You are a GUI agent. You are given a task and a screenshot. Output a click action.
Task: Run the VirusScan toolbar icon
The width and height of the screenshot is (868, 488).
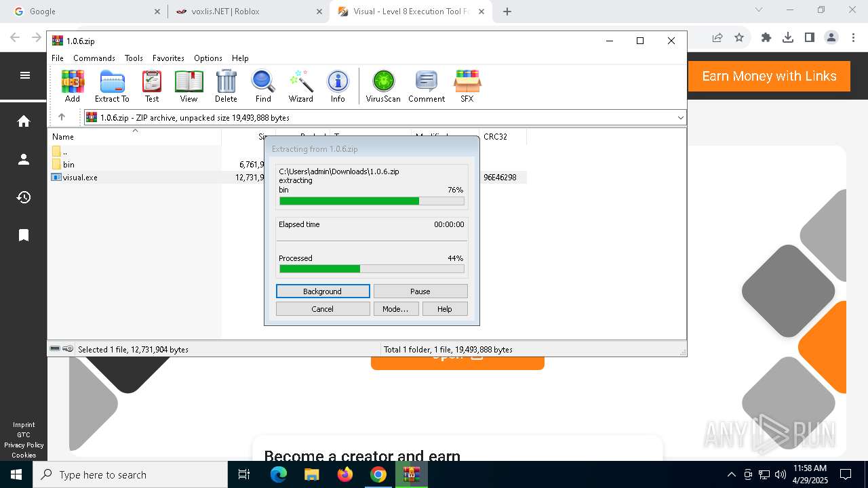(383, 86)
